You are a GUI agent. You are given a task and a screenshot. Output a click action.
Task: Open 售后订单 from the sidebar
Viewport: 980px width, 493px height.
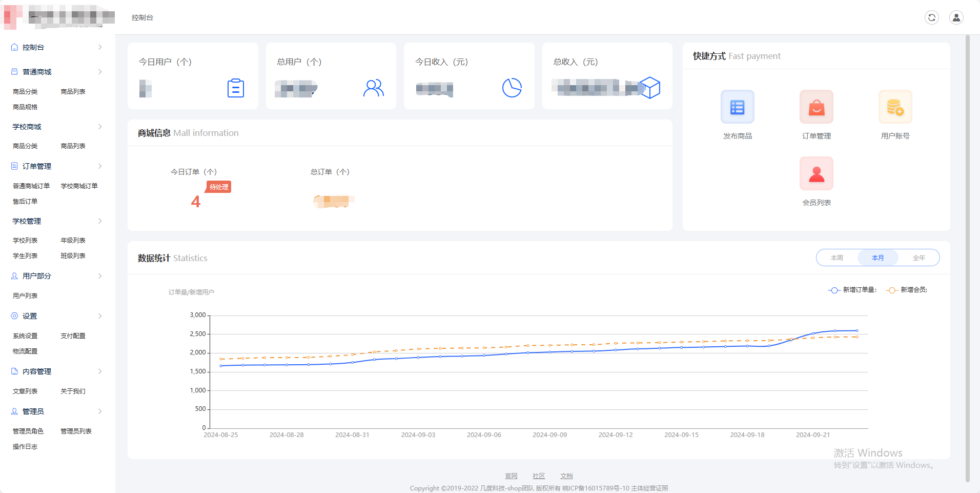tap(24, 201)
